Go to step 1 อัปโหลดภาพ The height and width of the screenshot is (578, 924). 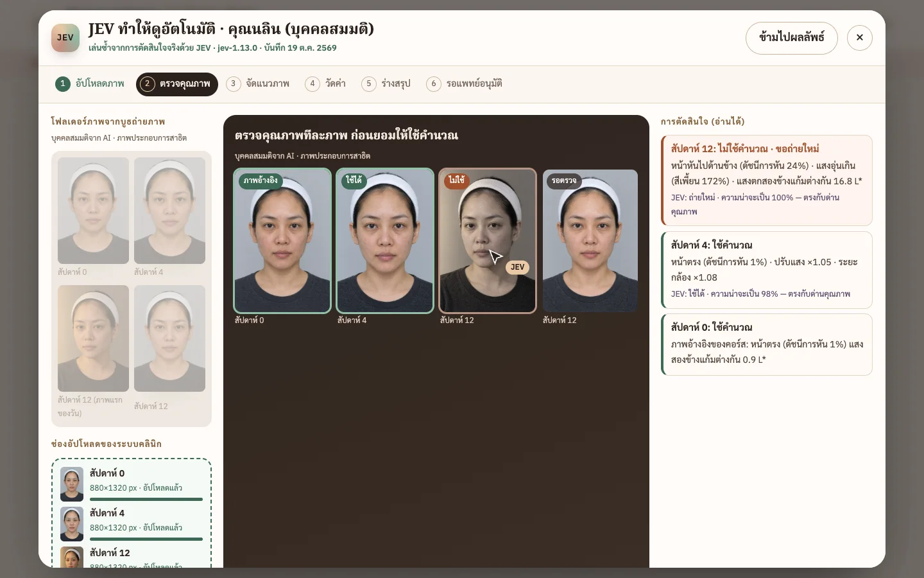point(90,84)
